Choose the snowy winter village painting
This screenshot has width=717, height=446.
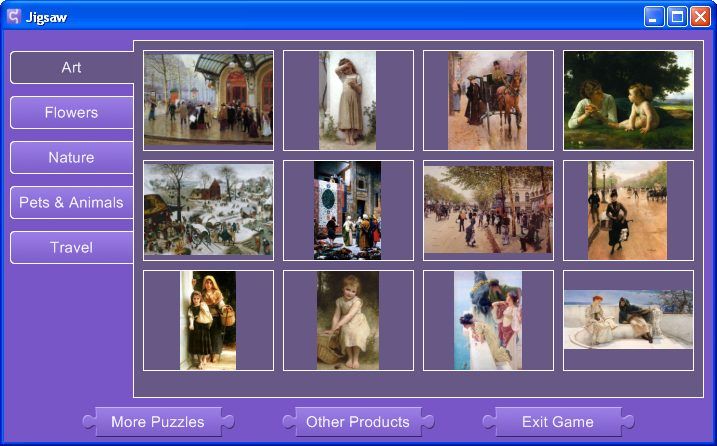point(208,210)
